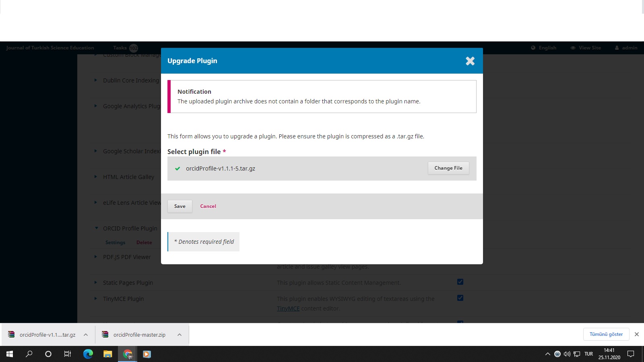Open File Explorer from the taskbar
Viewport: 644px width, 362px height.
tap(107, 354)
